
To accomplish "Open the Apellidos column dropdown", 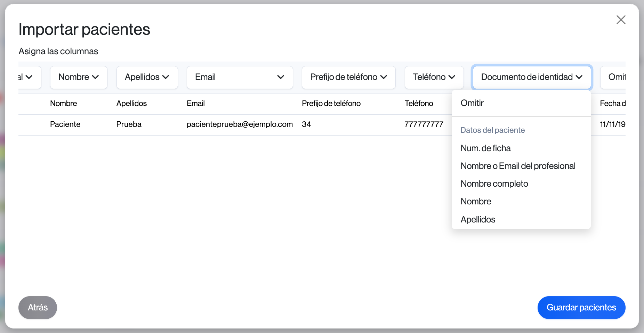I will [x=147, y=77].
